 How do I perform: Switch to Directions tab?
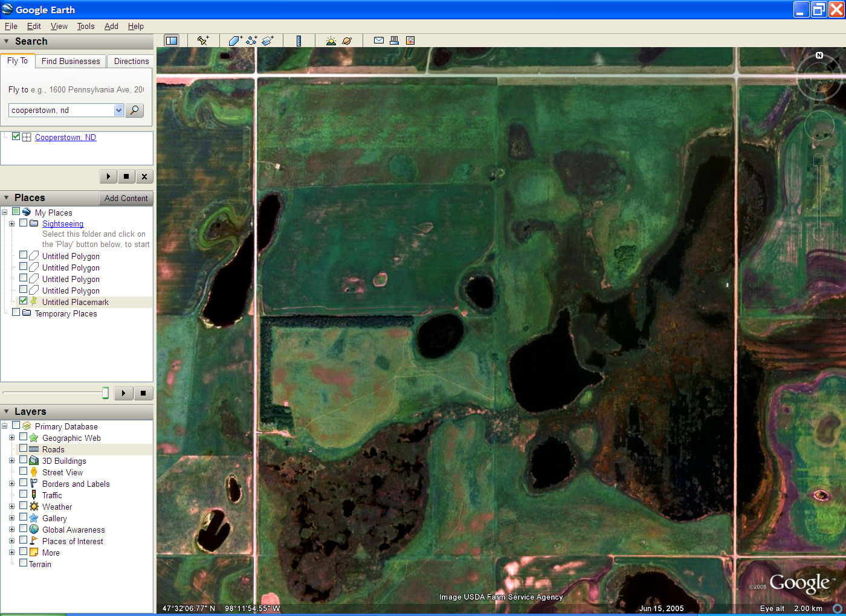point(131,61)
